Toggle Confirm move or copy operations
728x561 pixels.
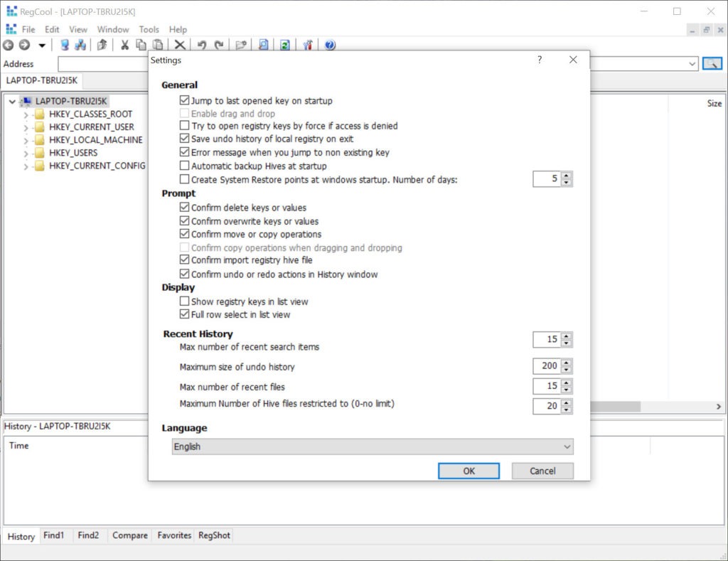point(184,234)
